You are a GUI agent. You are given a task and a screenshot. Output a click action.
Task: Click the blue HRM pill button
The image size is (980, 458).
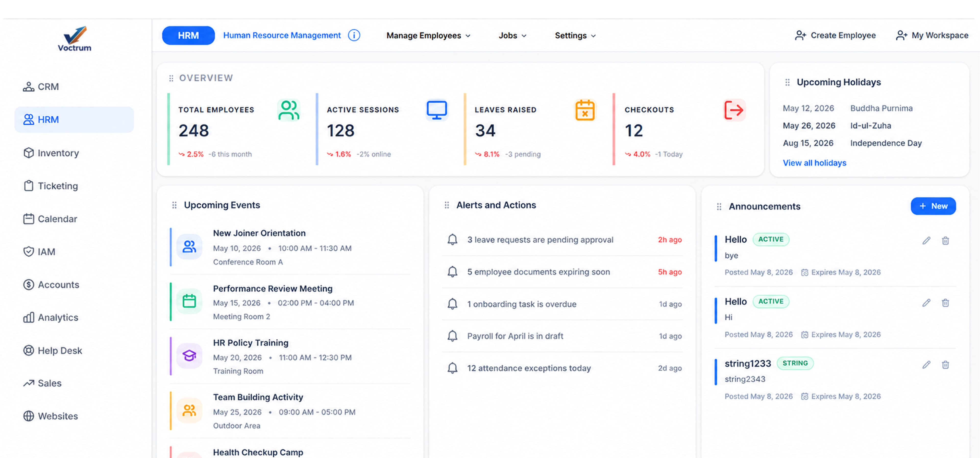[188, 35]
